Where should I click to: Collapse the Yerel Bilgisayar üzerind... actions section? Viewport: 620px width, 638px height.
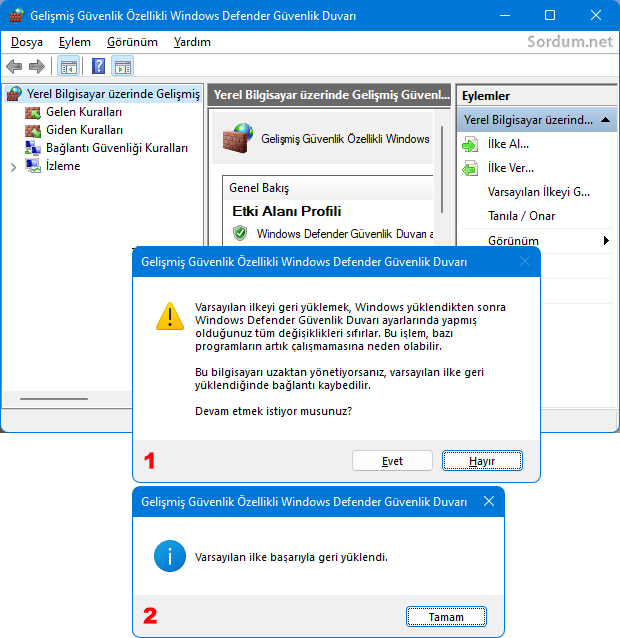pos(605,120)
